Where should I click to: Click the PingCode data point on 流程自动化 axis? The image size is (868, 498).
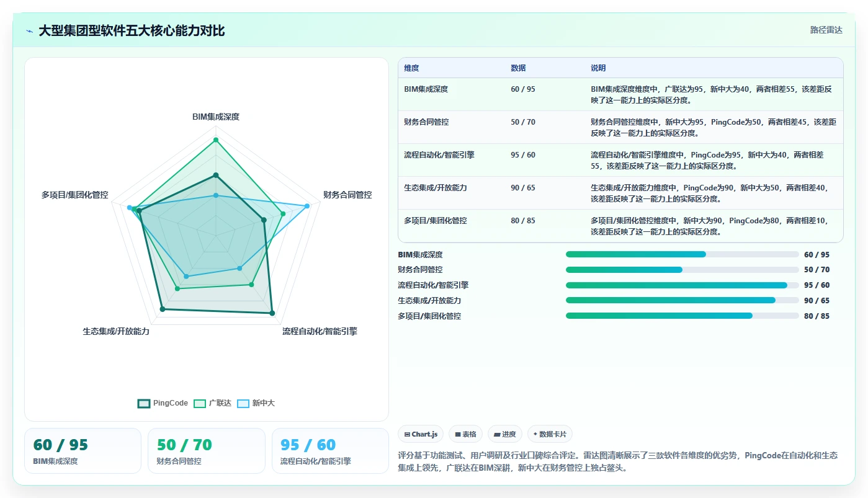click(x=272, y=313)
